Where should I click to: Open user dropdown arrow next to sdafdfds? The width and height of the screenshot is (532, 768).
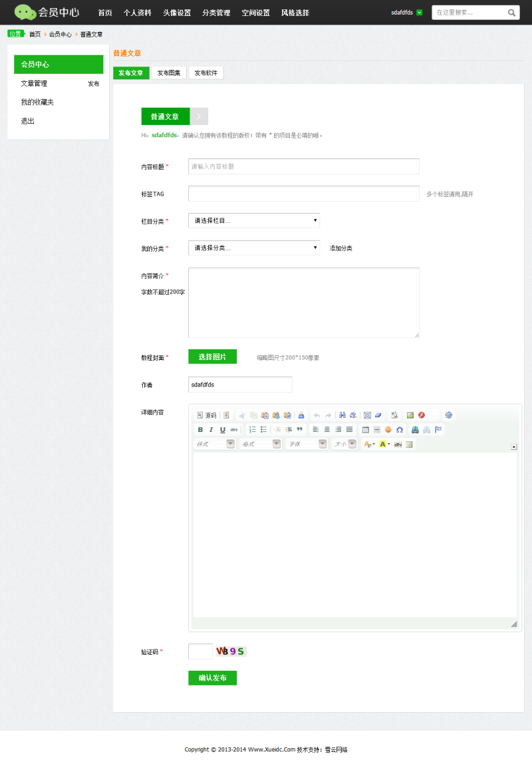420,13
